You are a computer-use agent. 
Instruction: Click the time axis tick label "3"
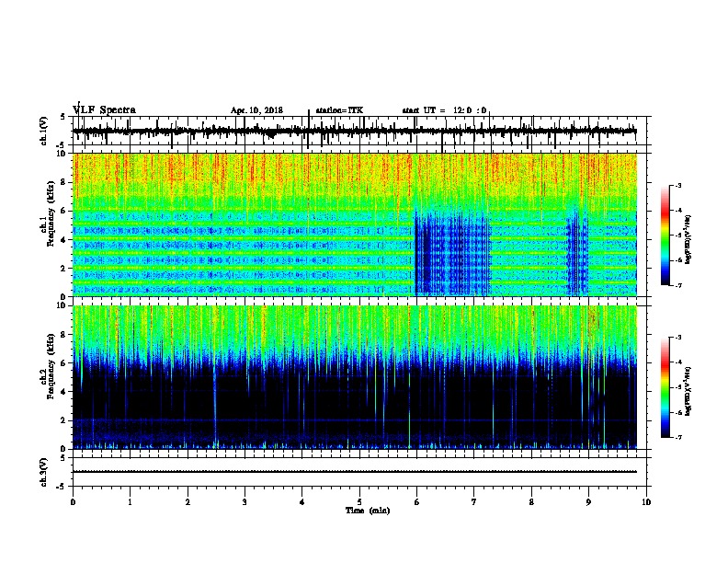[x=245, y=502]
